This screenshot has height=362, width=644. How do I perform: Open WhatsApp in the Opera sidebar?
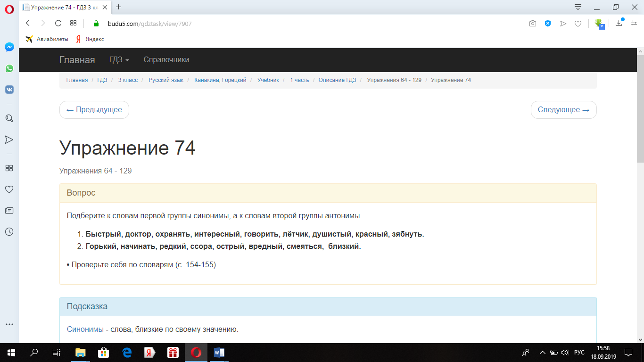point(9,68)
